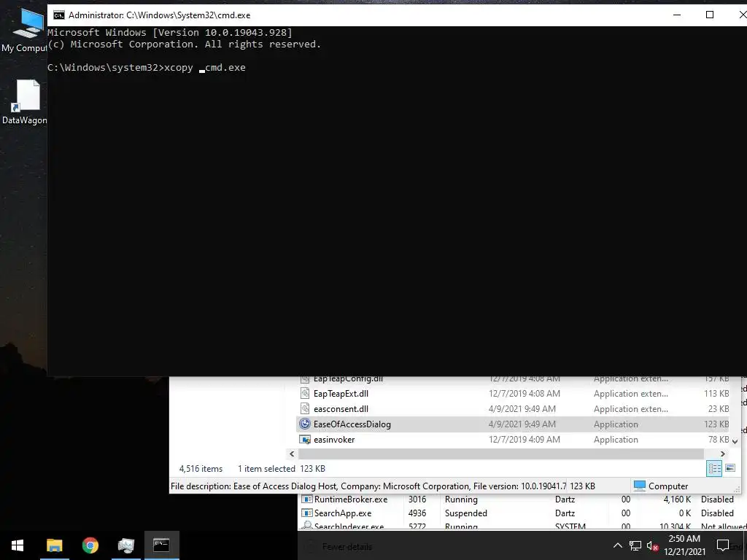Click the 78 KB size of easinvoker
The image size is (747, 560).
click(x=719, y=440)
